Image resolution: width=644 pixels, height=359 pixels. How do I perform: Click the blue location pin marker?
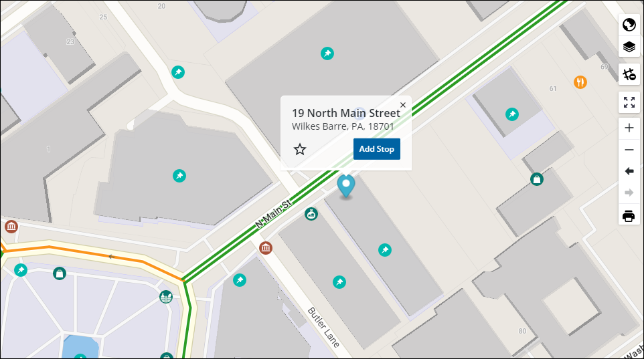click(346, 185)
